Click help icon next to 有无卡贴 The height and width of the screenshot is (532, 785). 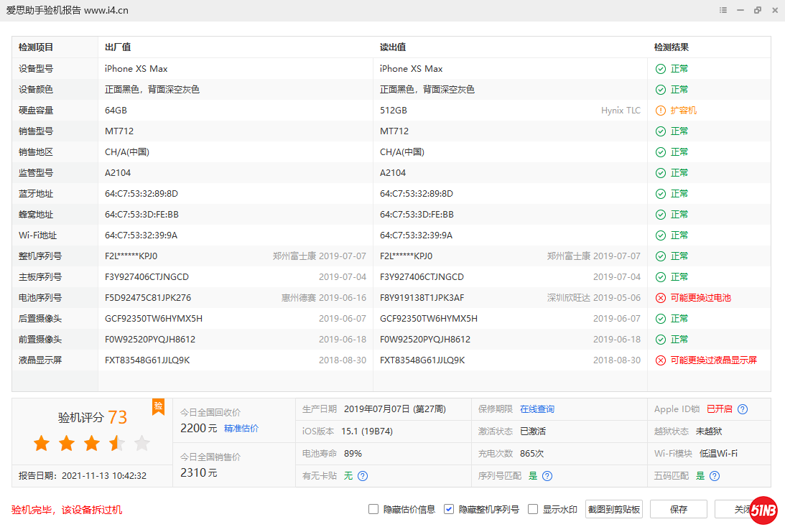click(x=363, y=476)
